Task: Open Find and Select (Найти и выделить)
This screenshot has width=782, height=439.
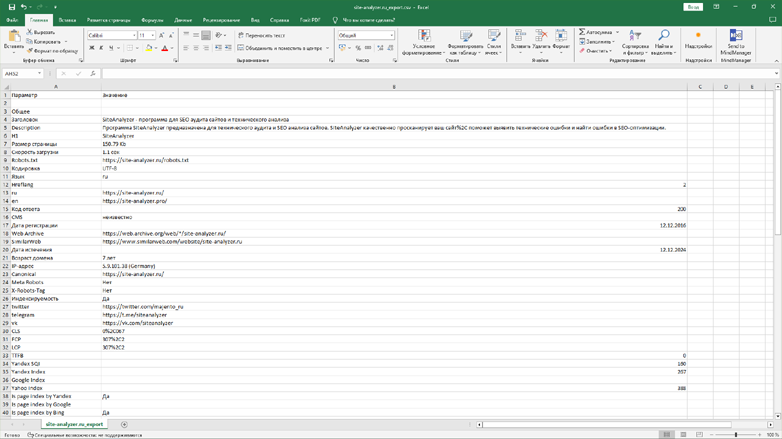Action: [x=664, y=42]
